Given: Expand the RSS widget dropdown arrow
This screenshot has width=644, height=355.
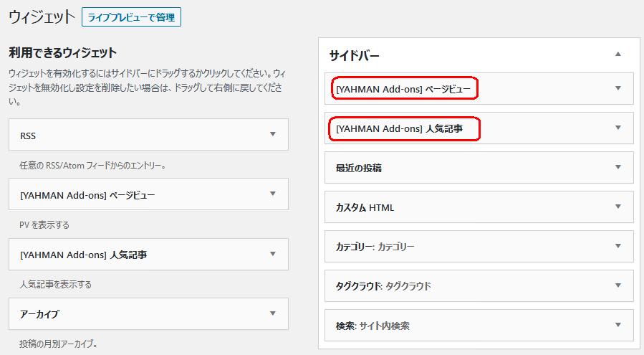Looking at the screenshot, I should (x=273, y=134).
